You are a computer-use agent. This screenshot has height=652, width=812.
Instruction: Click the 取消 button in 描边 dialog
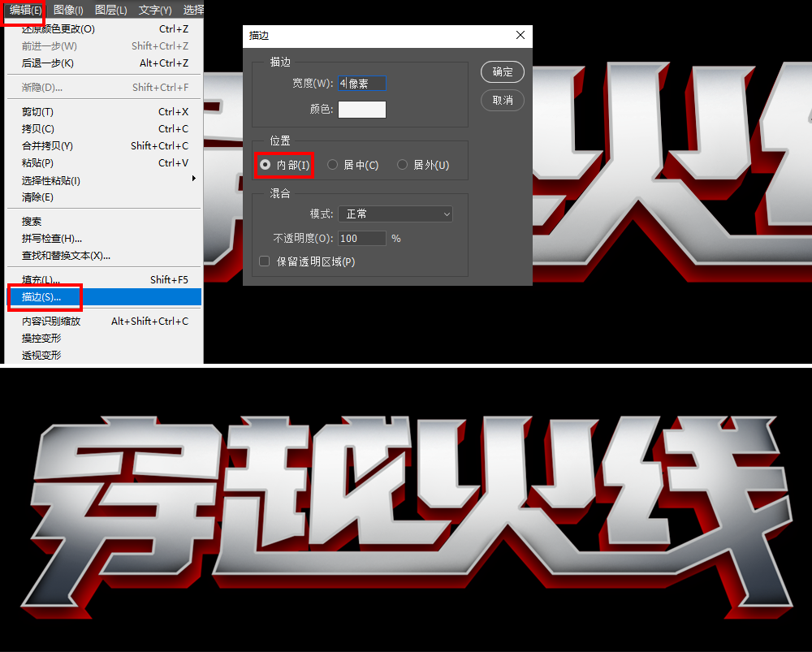click(x=503, y=101)
